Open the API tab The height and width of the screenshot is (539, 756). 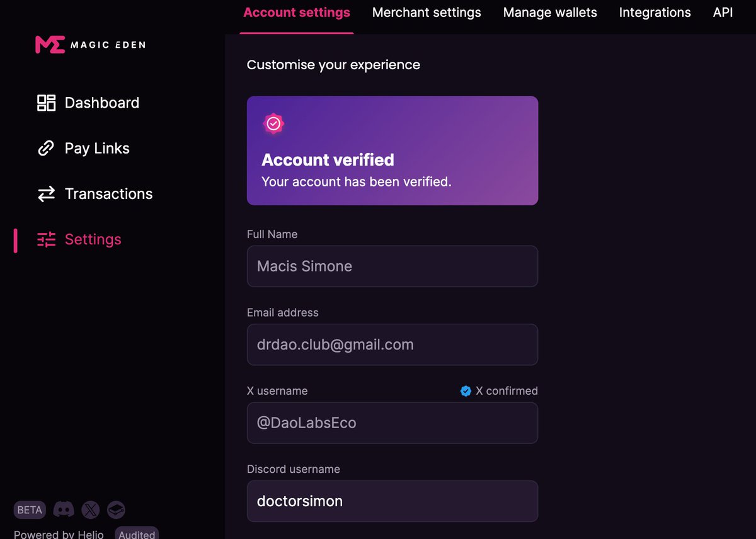click(723, 13)
